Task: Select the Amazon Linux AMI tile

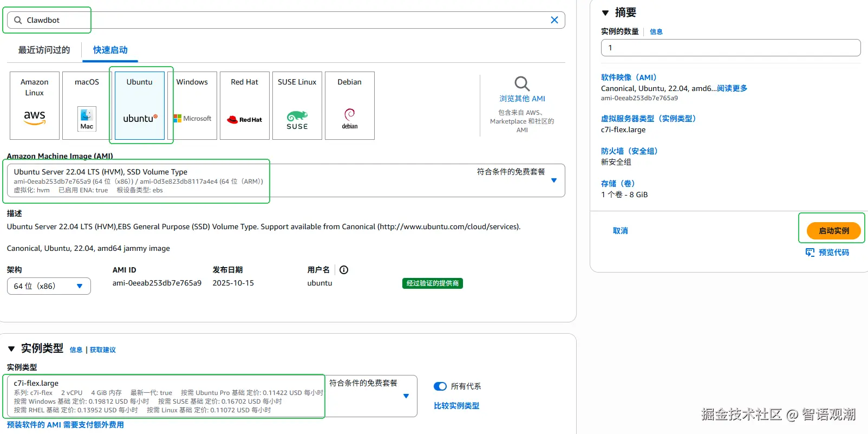Action: (35, 106)
